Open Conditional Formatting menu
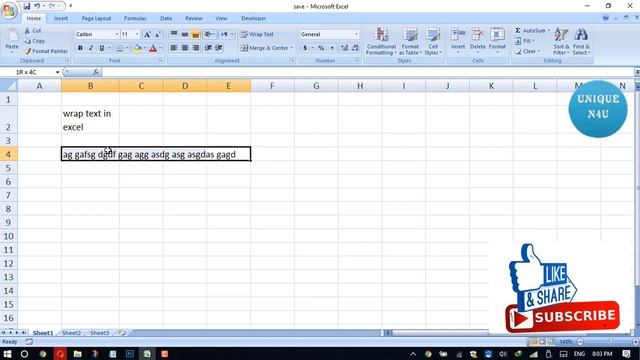 pos(381,41)
